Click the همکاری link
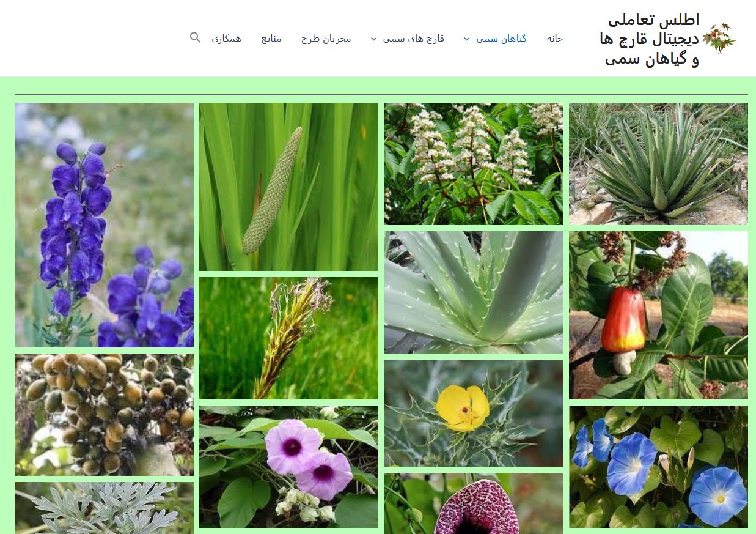Screen dimensions: 756x534 tap(227, 39)
